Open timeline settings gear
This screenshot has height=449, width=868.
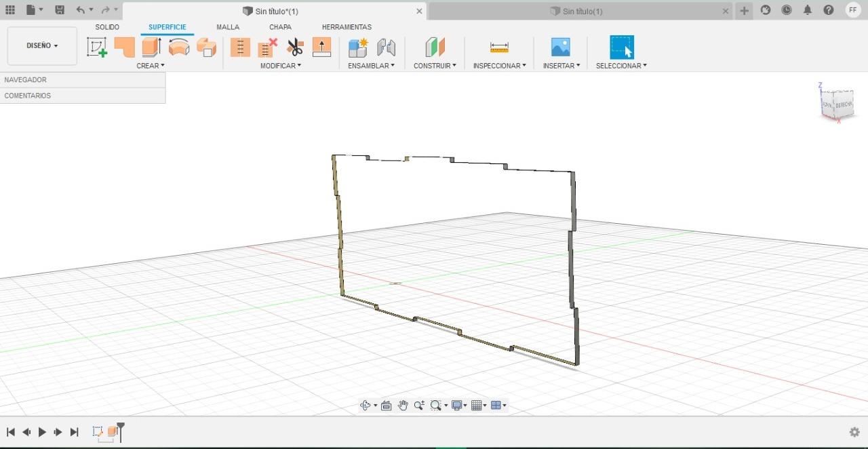coord(855,432)
